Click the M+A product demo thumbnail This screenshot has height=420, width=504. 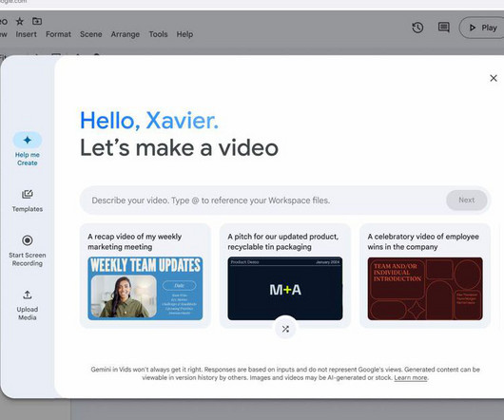[x=285, y=288]
